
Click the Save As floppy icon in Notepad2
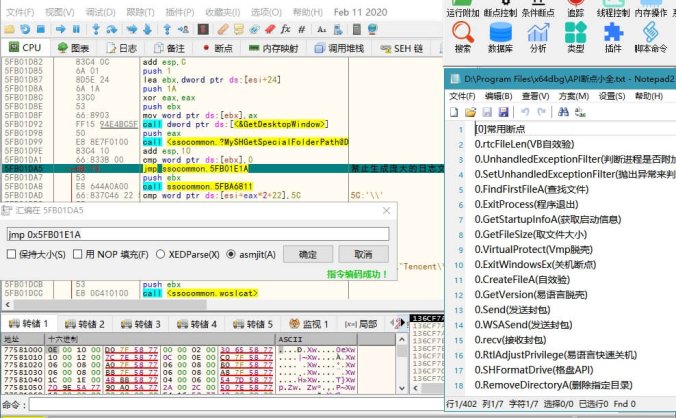coord(503,112)
